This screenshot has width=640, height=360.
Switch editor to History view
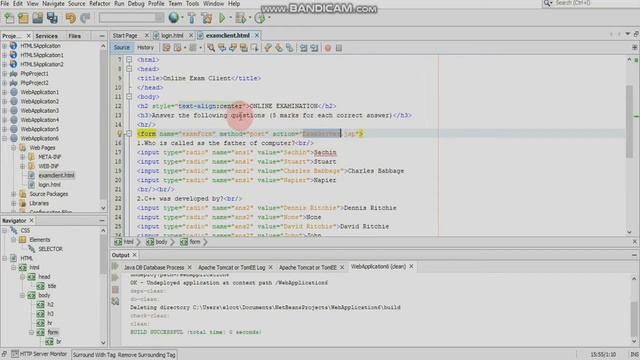coord(145,47)
